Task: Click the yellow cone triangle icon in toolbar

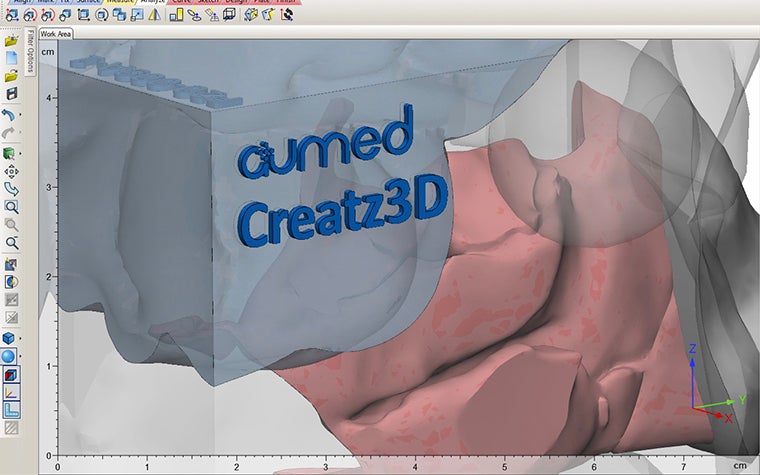Action: click(154, 15)
